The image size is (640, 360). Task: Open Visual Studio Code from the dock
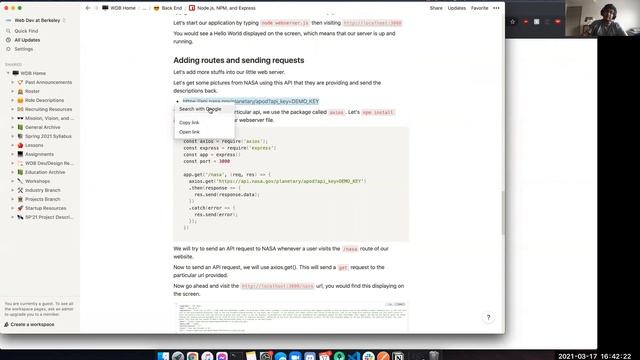354,356
